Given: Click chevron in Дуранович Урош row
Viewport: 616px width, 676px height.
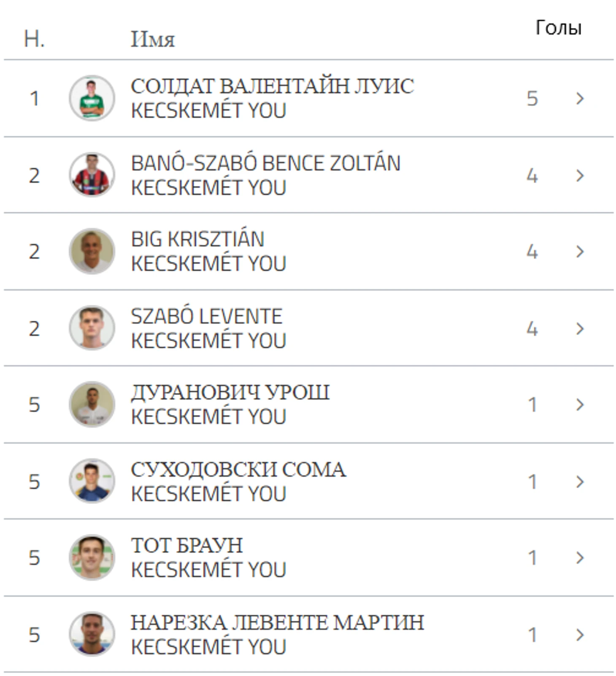Looking at the screenshot, I should tap(580, 405).
